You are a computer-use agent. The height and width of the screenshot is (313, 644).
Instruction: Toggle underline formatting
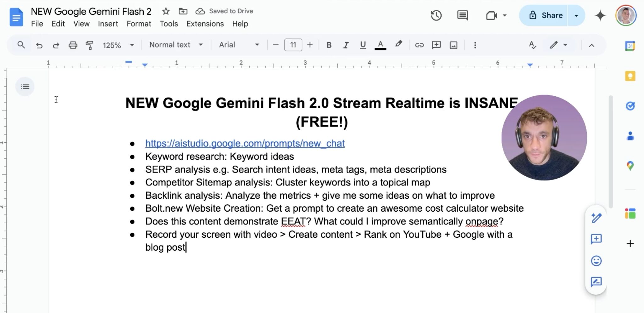point(362,45)
